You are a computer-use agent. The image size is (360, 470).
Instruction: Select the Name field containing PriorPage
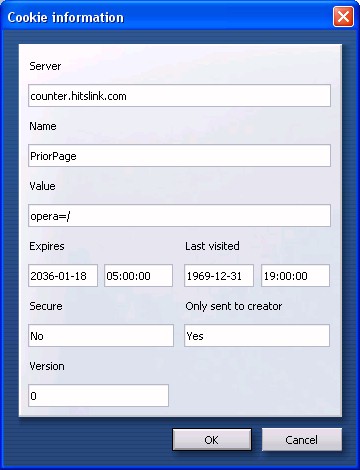click(x=179, y=156)
